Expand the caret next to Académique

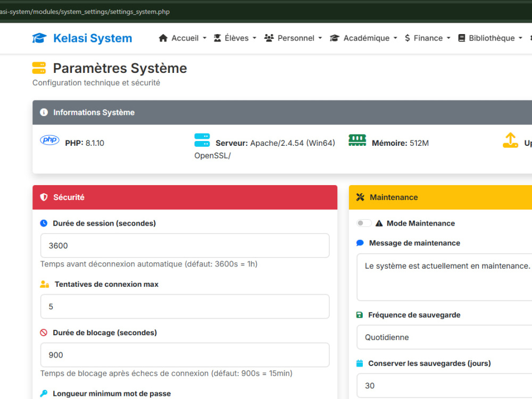(x=395, y=38)
